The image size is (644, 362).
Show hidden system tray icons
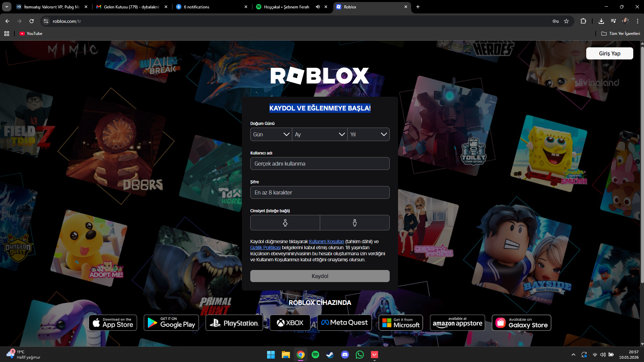(x=573, y=355)
